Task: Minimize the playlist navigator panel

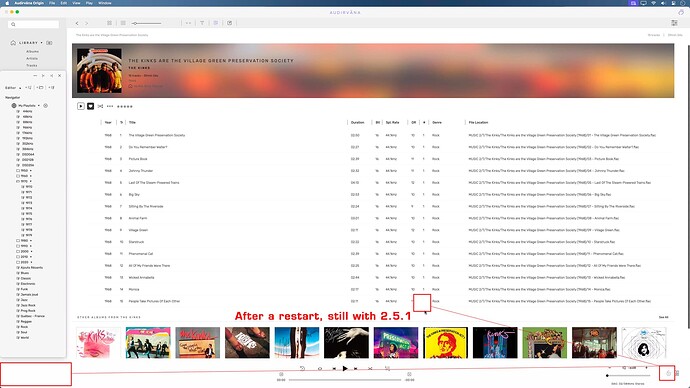Action: (35, 76)
